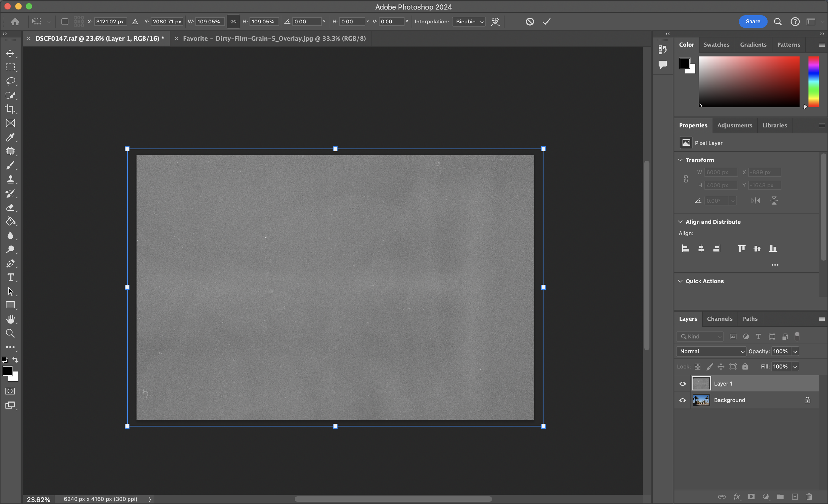Hide the Layer 1 visibility eye
828x504 pixels.
(683, 384)
